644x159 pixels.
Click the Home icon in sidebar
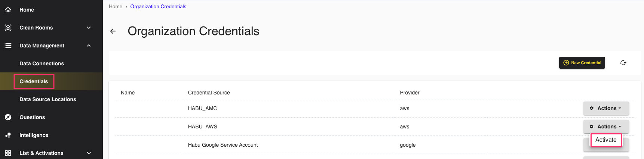click(8, 10)
